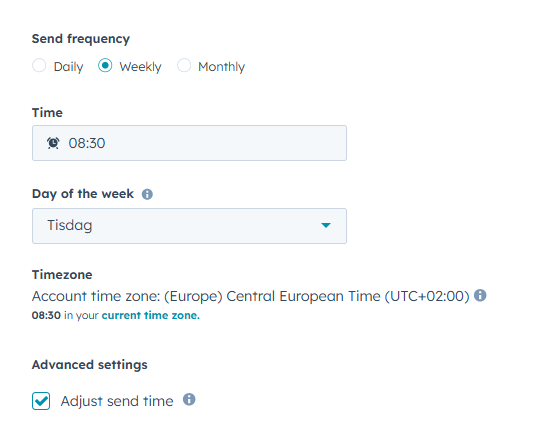Click info icon next to Adjust send time
This screenshot has width=553, height=443.
(189, 400)
